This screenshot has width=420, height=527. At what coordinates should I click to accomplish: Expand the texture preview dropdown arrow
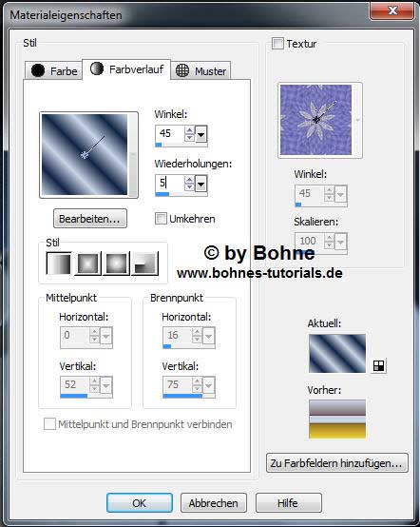coord(358,120)
